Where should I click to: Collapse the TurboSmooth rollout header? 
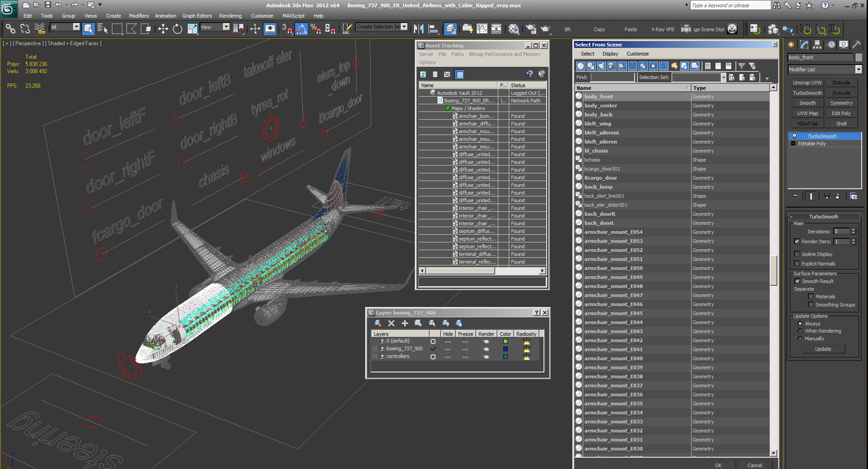(824, 216)
